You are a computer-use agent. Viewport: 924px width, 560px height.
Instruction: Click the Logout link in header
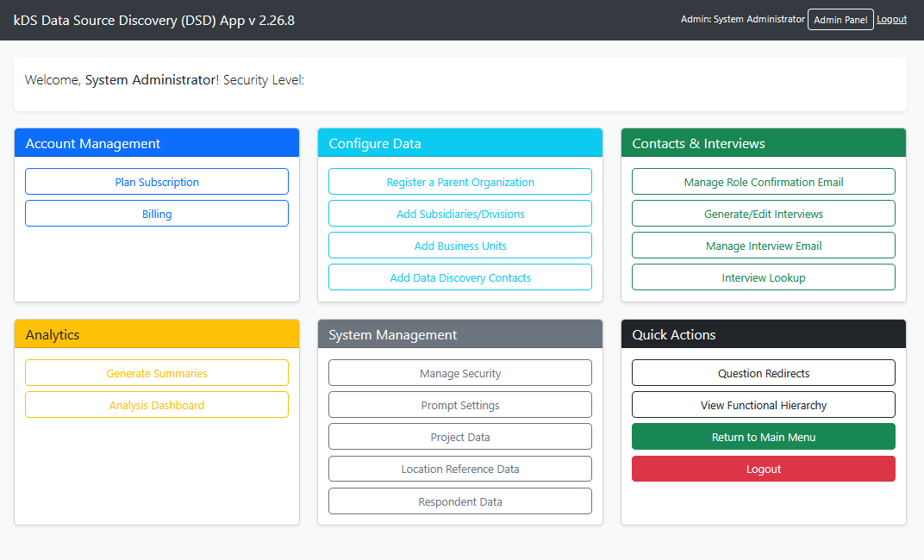click(x=891, y=19)
